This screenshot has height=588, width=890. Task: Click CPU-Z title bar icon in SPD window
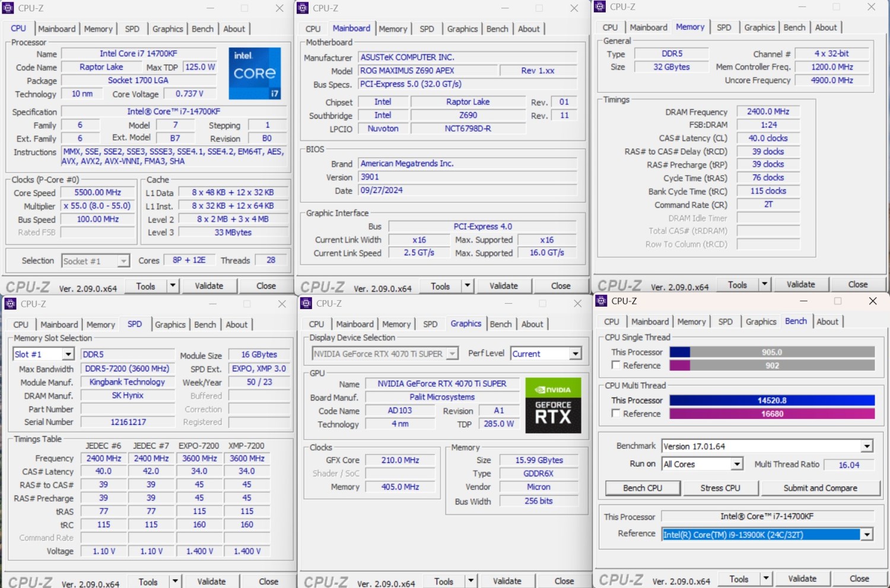click(10, 304)
